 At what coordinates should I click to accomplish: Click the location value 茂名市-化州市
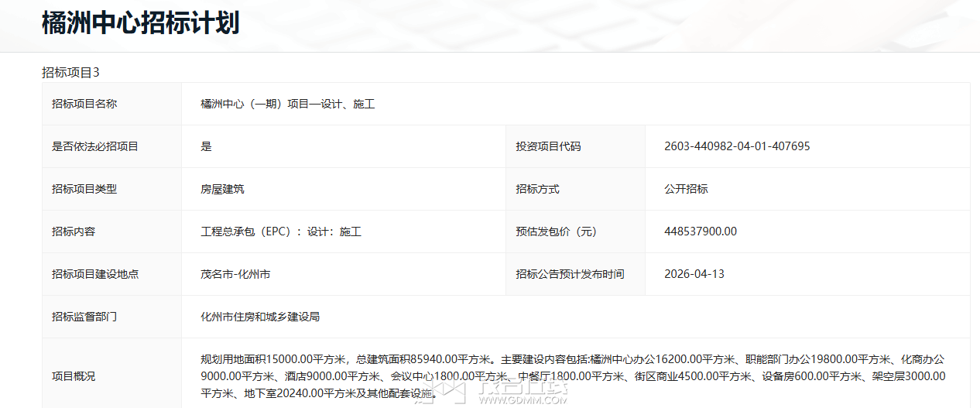[x=235, y=274]
